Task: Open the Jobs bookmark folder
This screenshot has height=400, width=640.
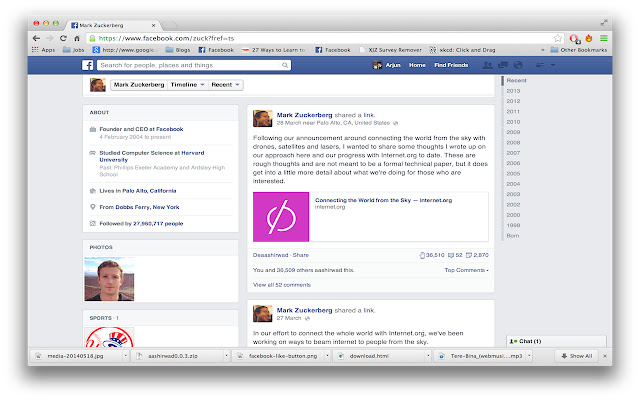Action: point(73,50)
